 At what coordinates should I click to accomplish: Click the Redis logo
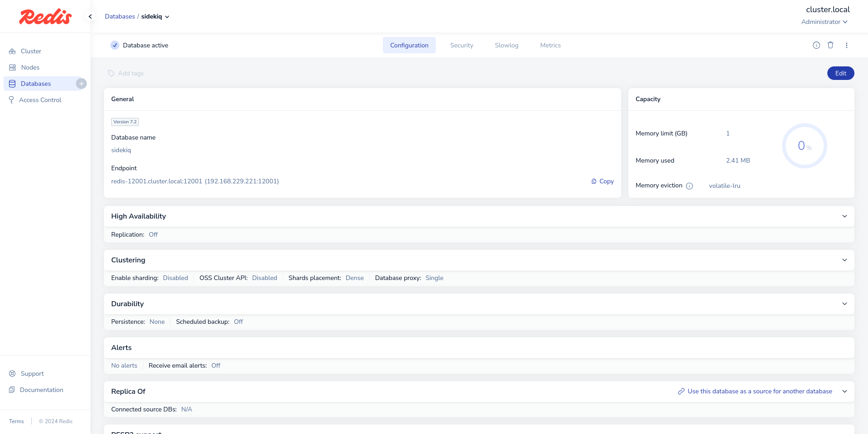45,17
